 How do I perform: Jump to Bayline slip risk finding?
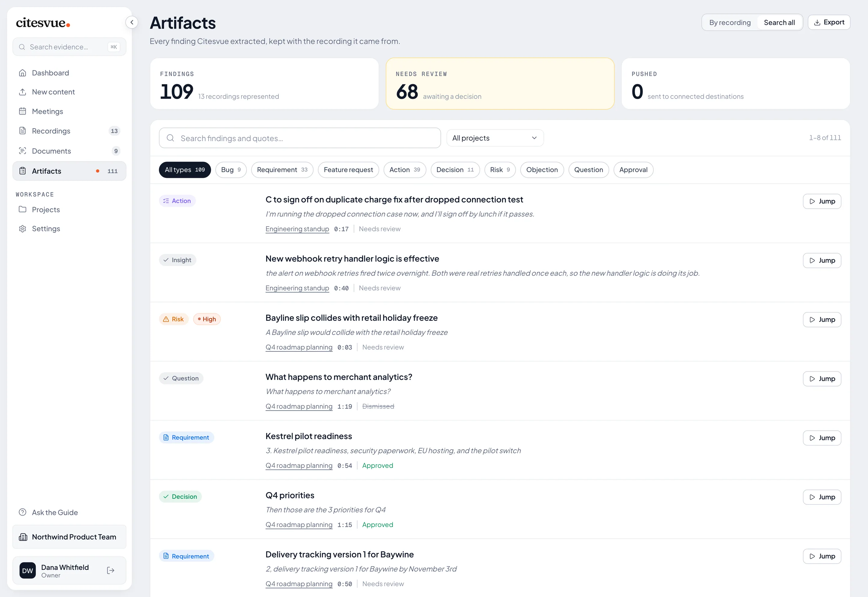pos(822,319)
